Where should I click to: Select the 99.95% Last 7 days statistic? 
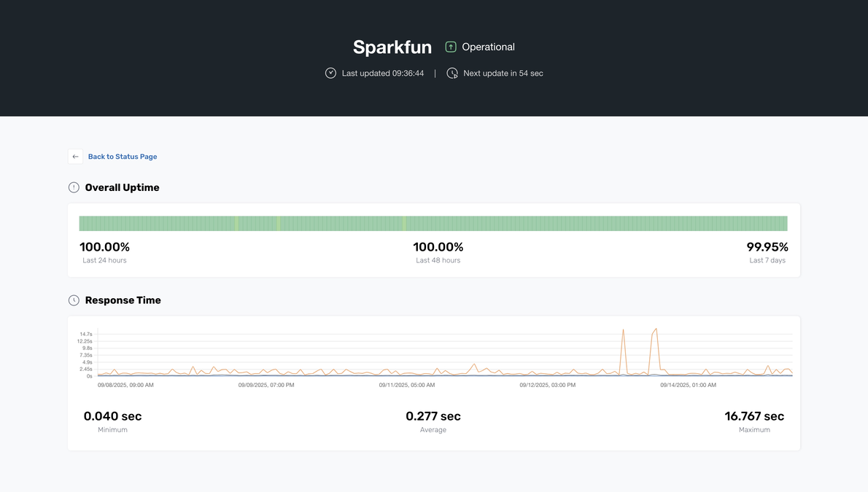tap(767, 246)
